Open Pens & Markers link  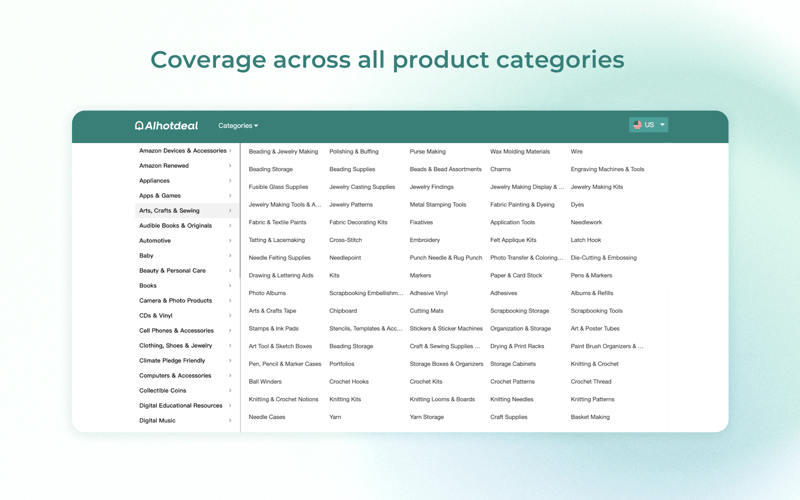[591, 276]
